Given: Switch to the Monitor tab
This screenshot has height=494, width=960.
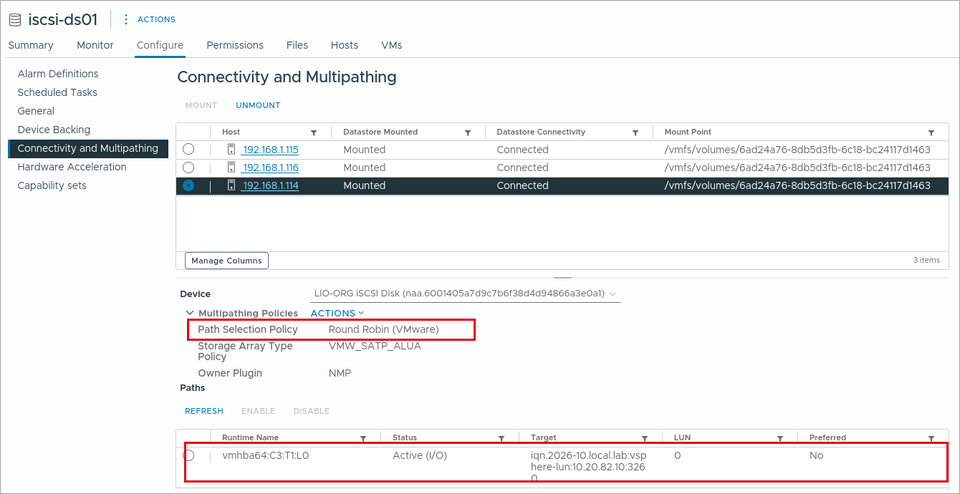Looking at the screenshot, I should coord(95,45).
